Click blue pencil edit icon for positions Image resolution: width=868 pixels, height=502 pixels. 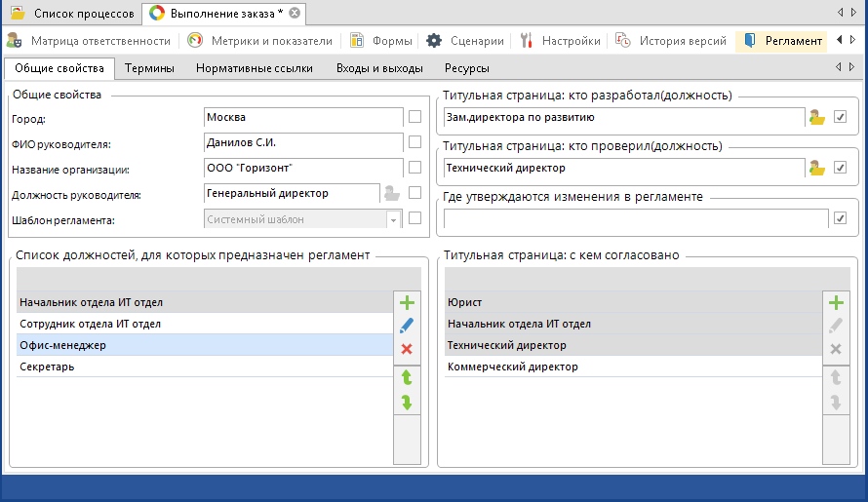click(407, 326)
